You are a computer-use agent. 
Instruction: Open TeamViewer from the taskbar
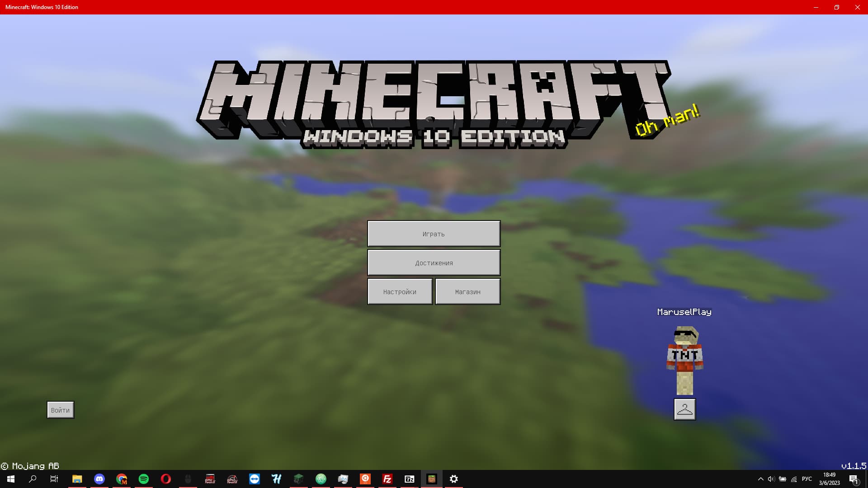255,479
